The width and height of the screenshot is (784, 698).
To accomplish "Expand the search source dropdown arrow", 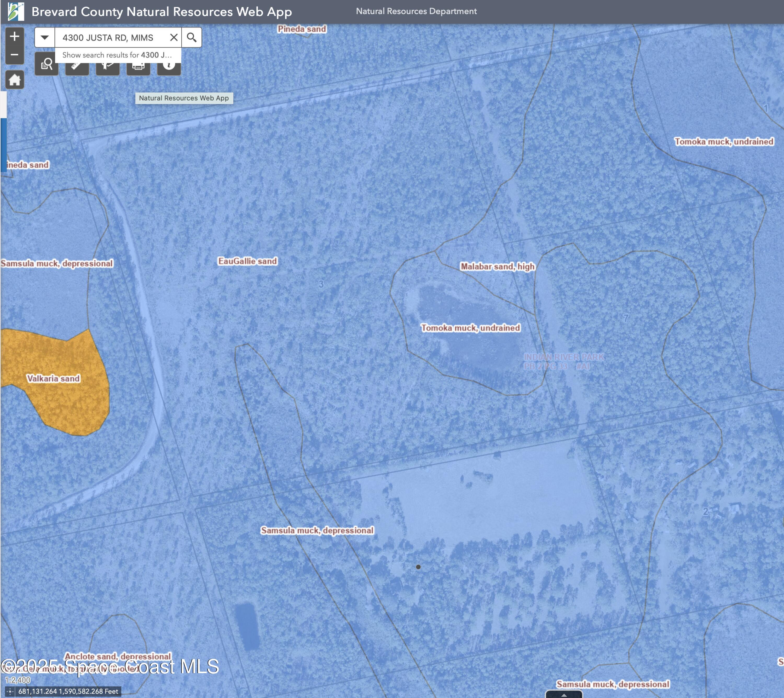I will 45,38.
